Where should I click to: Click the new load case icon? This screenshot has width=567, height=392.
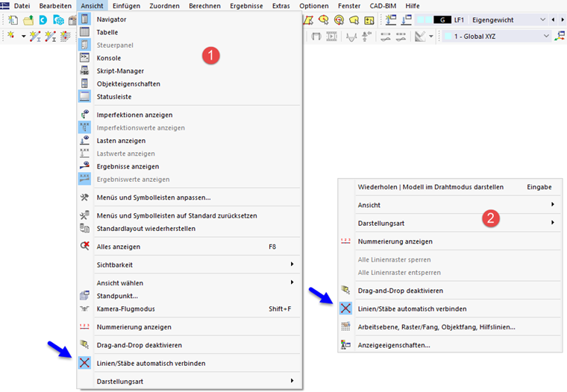(x=391, y=20)
